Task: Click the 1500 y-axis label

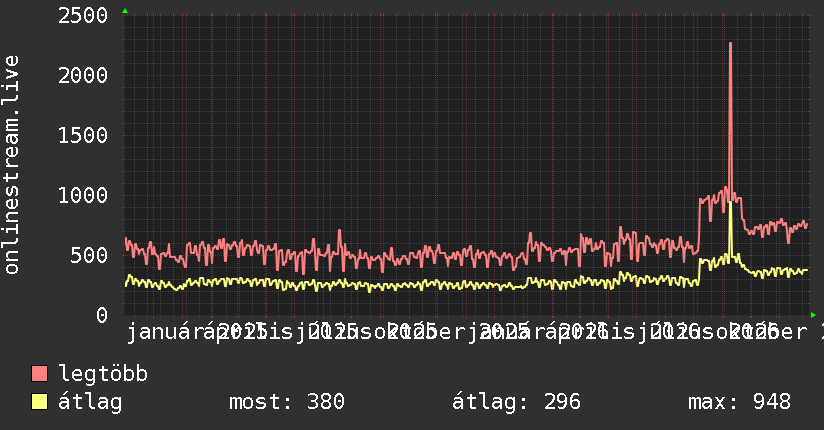Action: (83, 135)
